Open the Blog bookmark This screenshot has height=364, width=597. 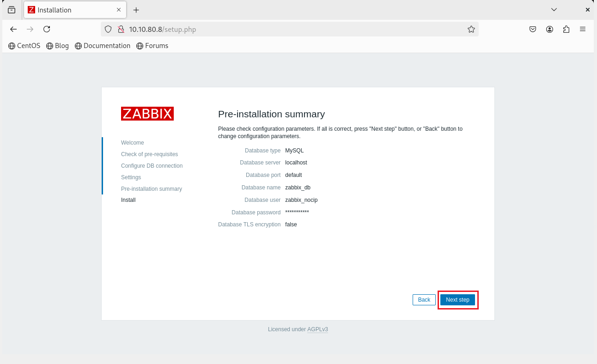tap(58, 46)
